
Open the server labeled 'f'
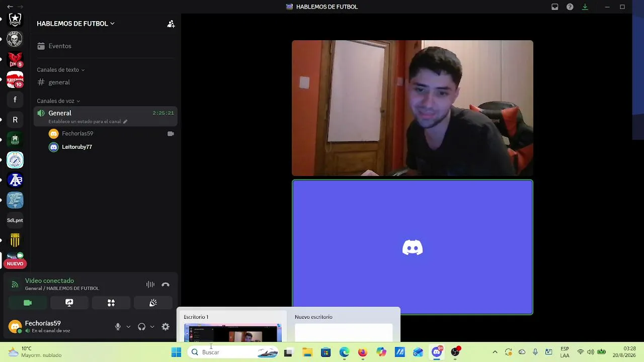click(x=15, y=100)
